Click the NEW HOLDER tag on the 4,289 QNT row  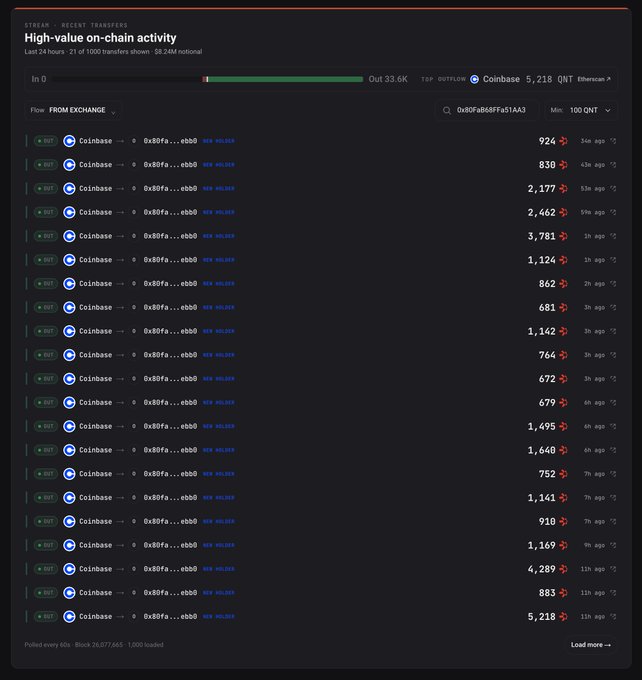[219, 569]
